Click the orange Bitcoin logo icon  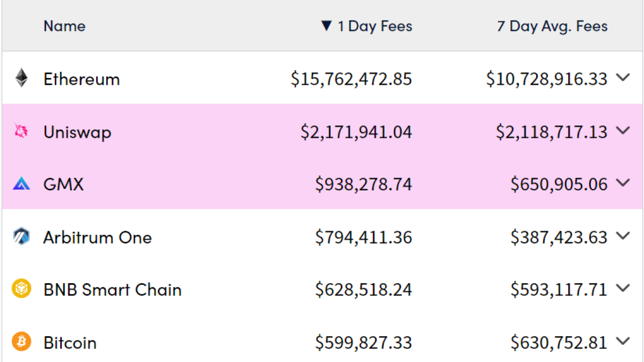click(21, 342)
